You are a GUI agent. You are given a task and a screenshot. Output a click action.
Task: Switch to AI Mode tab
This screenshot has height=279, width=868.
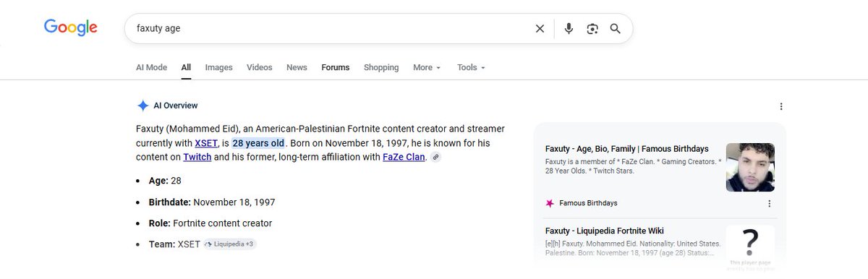coord(151,67)
